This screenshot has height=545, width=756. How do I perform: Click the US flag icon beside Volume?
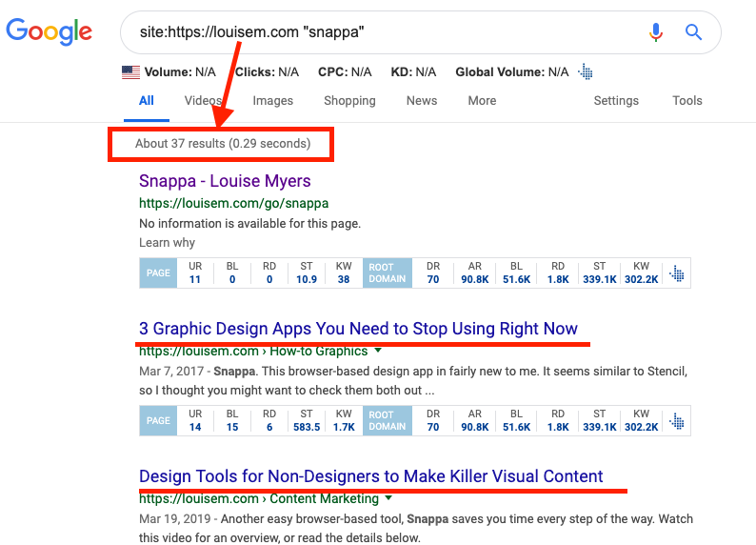pos(130,72)
